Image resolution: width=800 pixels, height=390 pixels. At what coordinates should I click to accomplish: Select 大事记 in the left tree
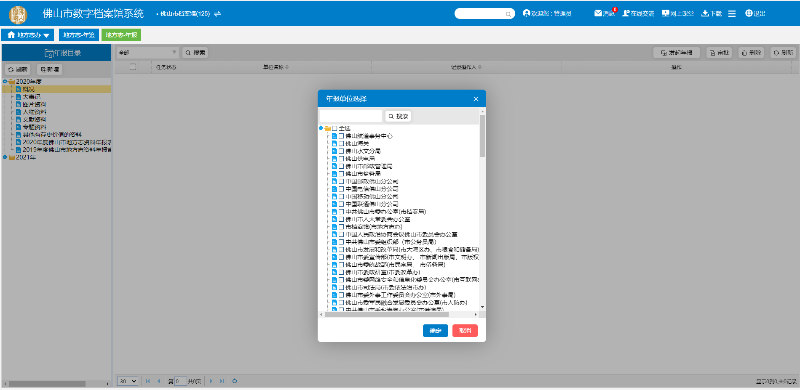(32, 96)
